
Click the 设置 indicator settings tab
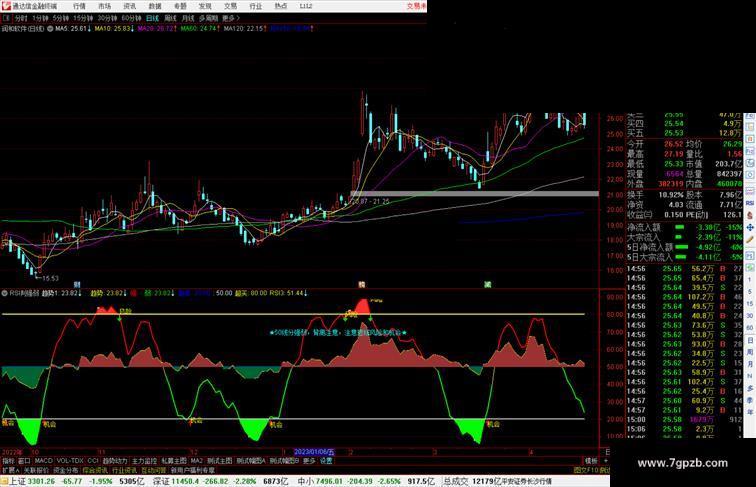[326, 460]
